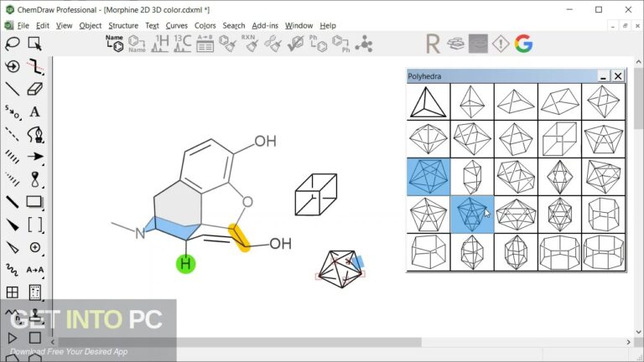Click Convert Name to Structure icon

[x=114, y=44]
